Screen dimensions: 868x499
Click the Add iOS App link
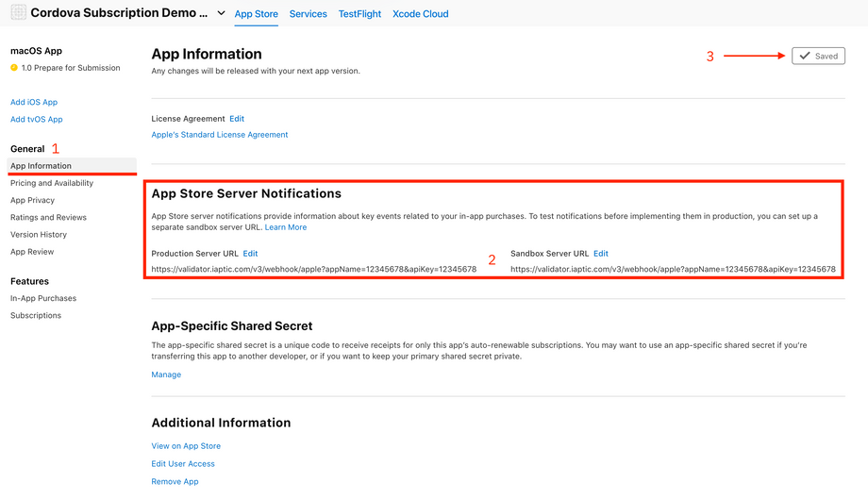34,102
